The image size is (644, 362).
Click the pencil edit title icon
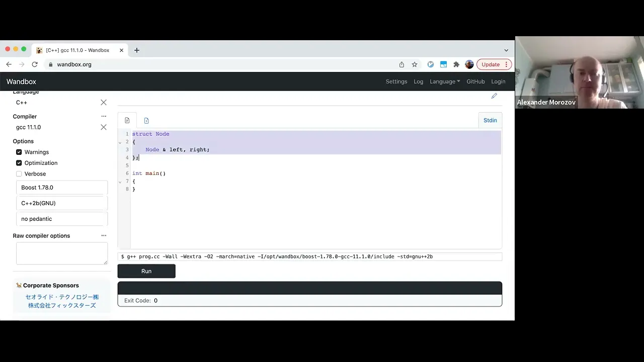pos(494,96)
